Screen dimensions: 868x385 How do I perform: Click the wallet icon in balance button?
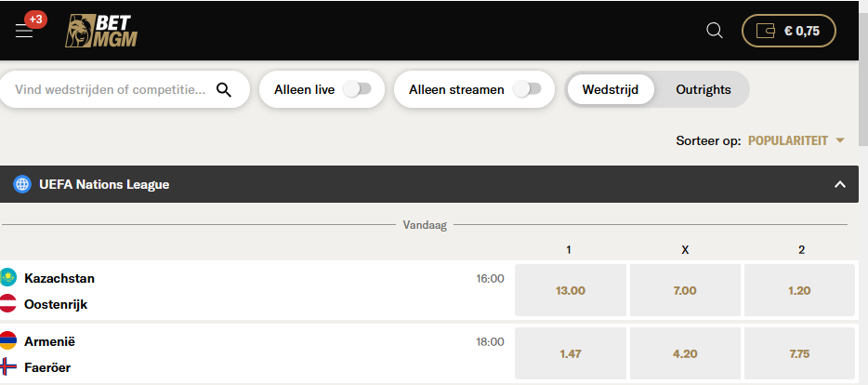765,31
